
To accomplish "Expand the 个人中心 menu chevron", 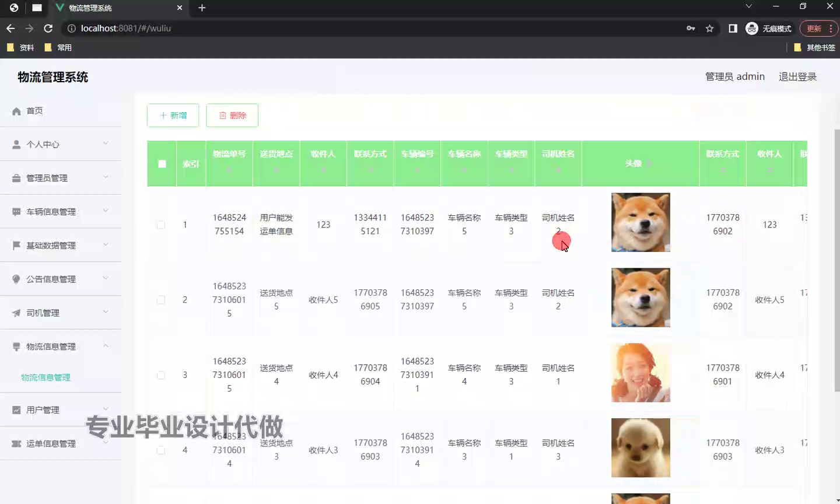I will (106, 143).
